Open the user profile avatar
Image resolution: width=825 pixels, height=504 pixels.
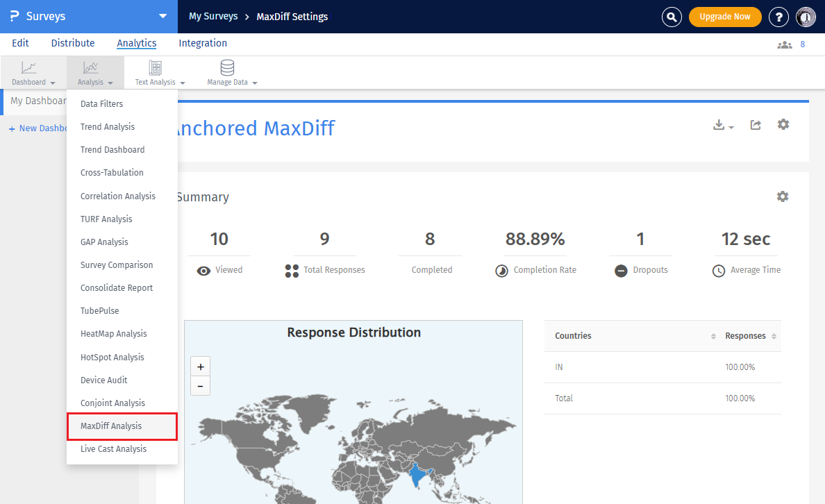[x=806, y=17]
